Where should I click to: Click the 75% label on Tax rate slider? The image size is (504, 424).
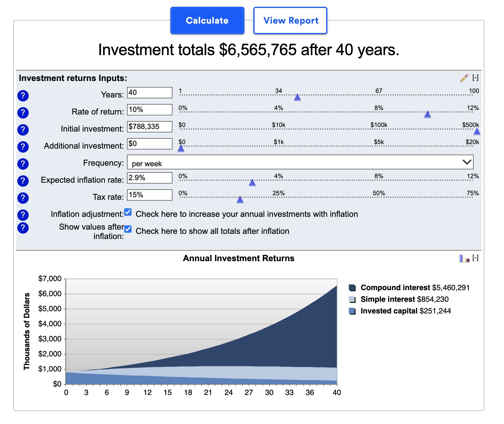click(473, 193)
